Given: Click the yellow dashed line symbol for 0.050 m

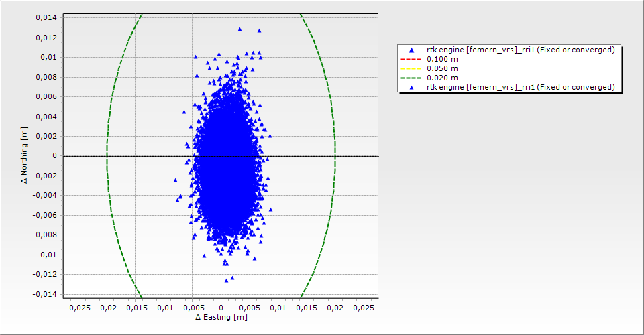Looking at the screenshot, I should (x=411, y=68).
